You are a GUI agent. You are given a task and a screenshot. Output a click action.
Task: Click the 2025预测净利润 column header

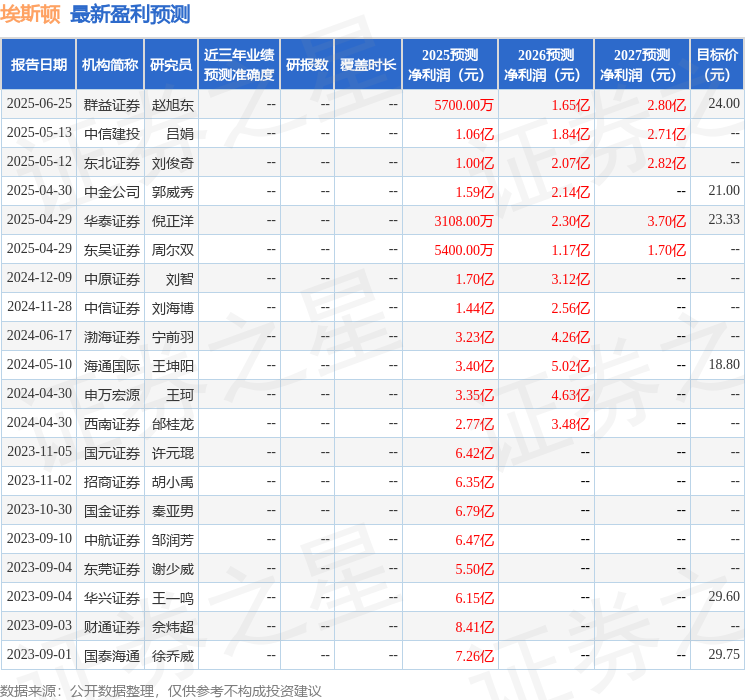450,65
